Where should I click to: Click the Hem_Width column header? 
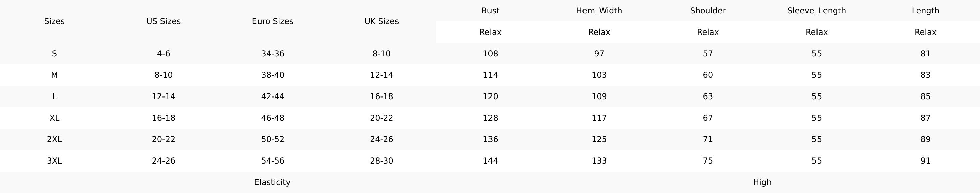599,11
